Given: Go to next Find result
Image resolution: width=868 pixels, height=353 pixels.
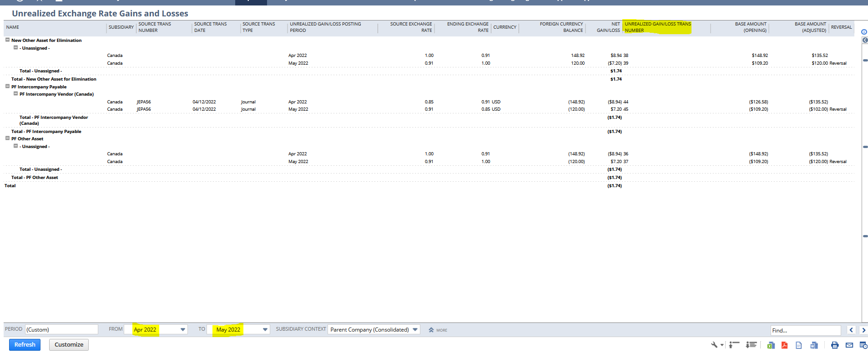Looking at the screenshot, I should [863, 330].
